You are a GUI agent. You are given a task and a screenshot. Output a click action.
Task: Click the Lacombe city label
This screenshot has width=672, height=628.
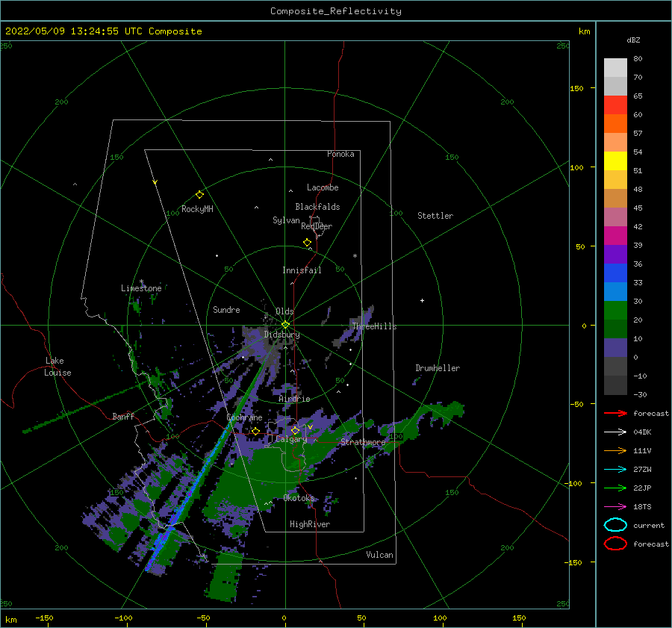coord(323,187)
